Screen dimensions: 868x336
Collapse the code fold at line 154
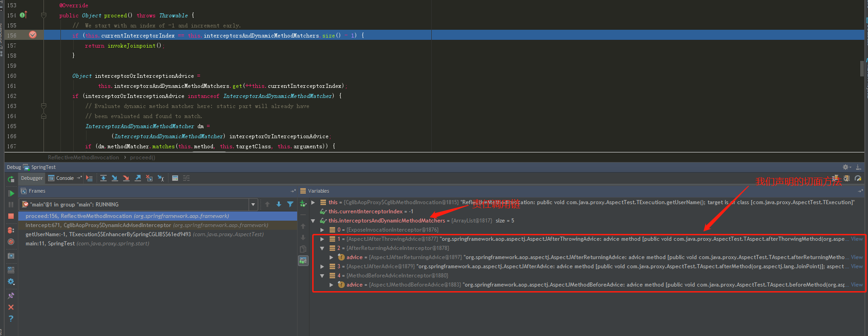tap(43, 15)
